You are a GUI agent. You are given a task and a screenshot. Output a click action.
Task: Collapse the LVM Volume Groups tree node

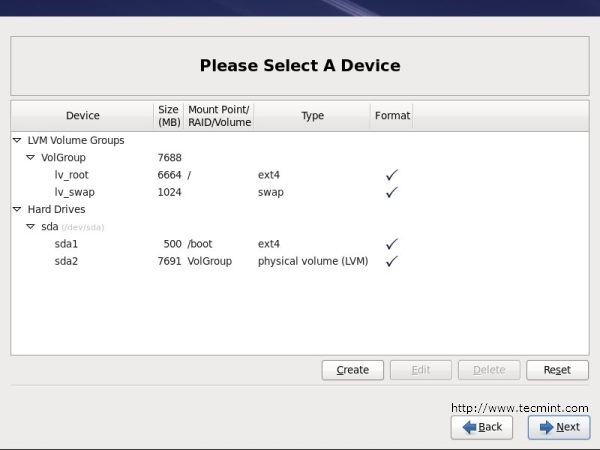pos(17,140)
